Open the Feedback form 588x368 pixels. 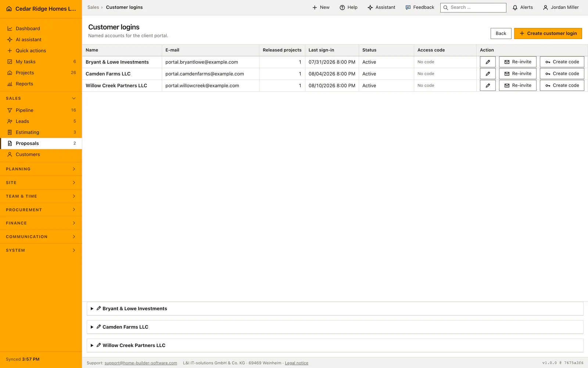[420, 7]
